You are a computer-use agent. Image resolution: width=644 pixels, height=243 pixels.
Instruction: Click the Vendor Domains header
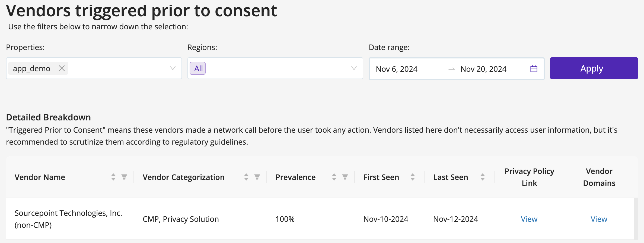[x=599, y=177]
